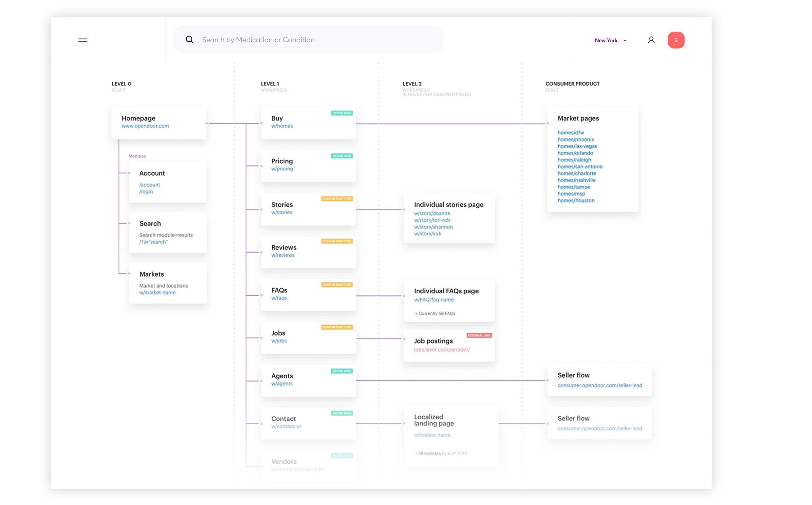Open the w/contact-us link
Screen dimensions: 812x505
286,427
